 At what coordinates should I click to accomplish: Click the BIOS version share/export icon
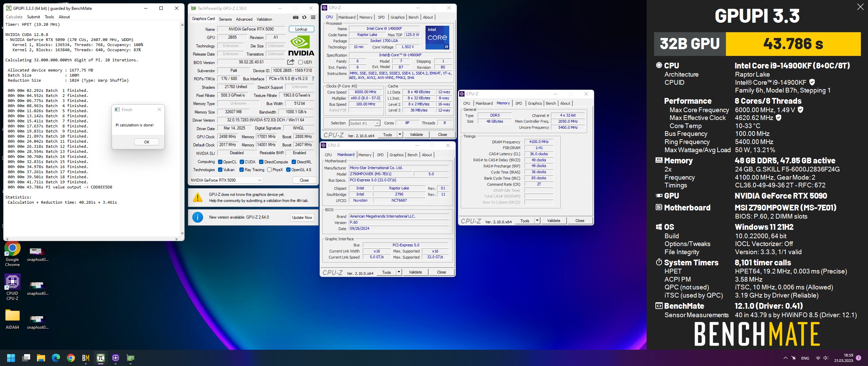pos(291,62)
